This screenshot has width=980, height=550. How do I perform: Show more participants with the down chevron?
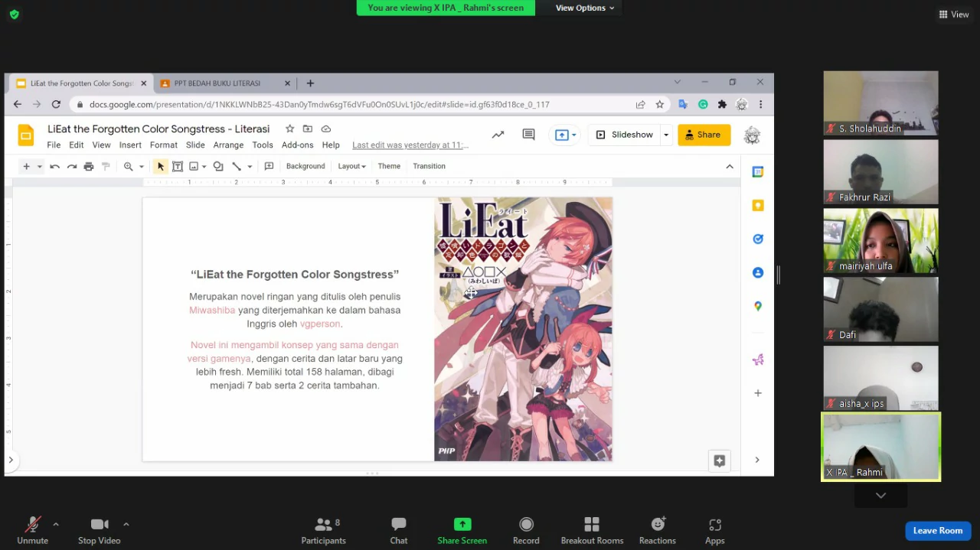pos(881,496)
